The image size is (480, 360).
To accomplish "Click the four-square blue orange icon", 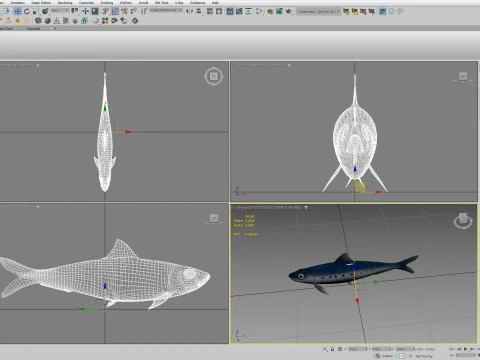I will pos(105,21).
